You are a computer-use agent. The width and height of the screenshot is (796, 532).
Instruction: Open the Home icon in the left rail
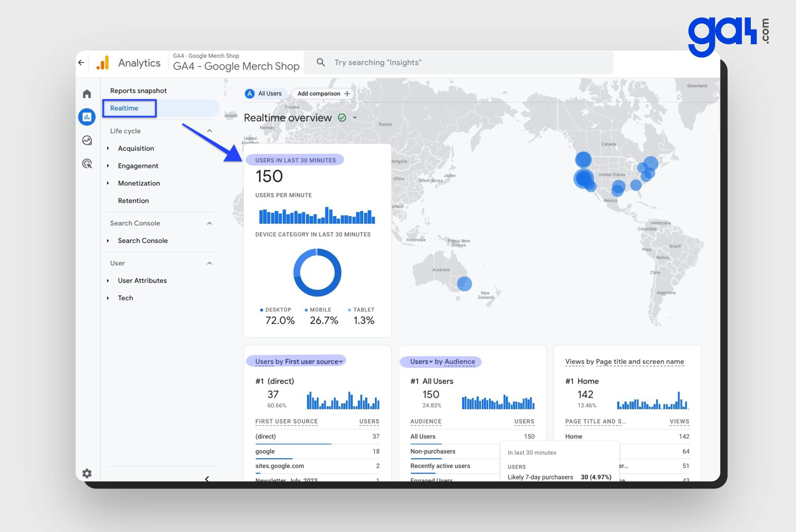tap(87, 94)
